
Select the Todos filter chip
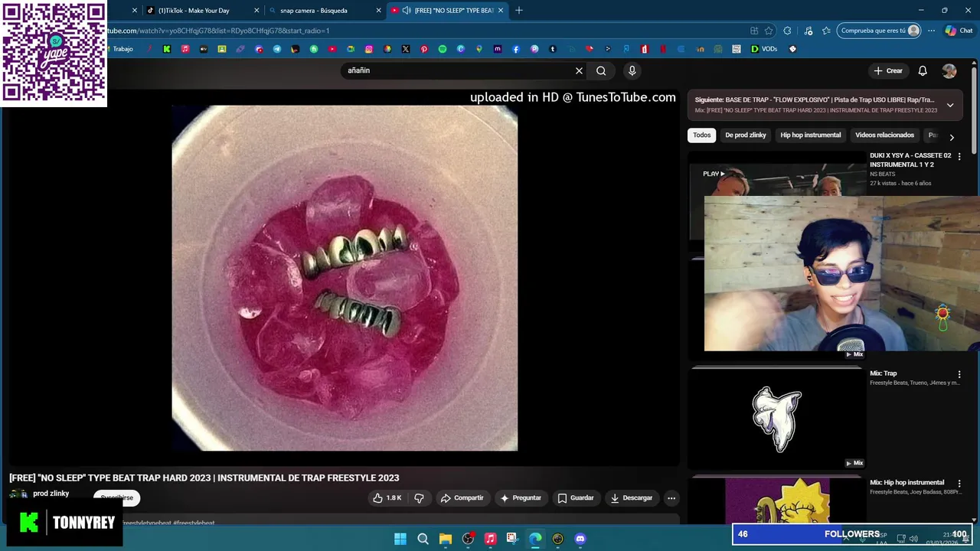pos(702,135)
